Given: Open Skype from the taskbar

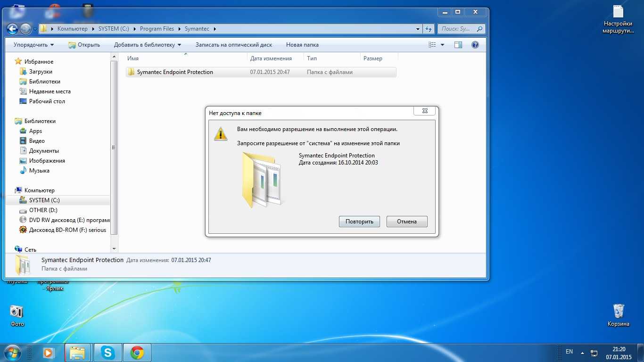Looking at the screenshot, I should 108,353.
